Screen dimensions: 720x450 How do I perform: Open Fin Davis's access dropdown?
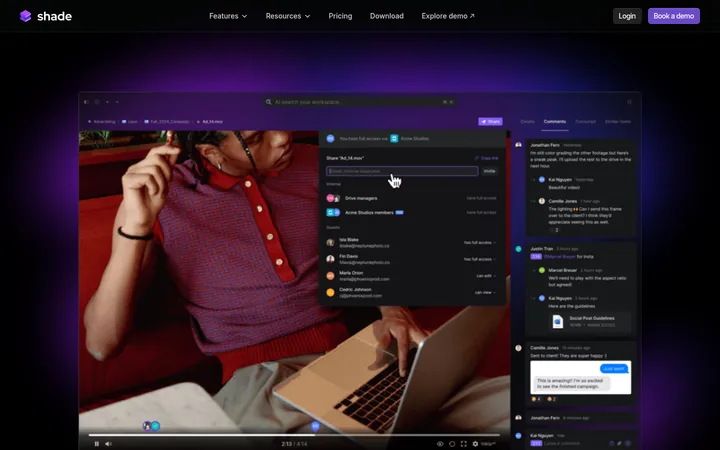coord(479,259)
